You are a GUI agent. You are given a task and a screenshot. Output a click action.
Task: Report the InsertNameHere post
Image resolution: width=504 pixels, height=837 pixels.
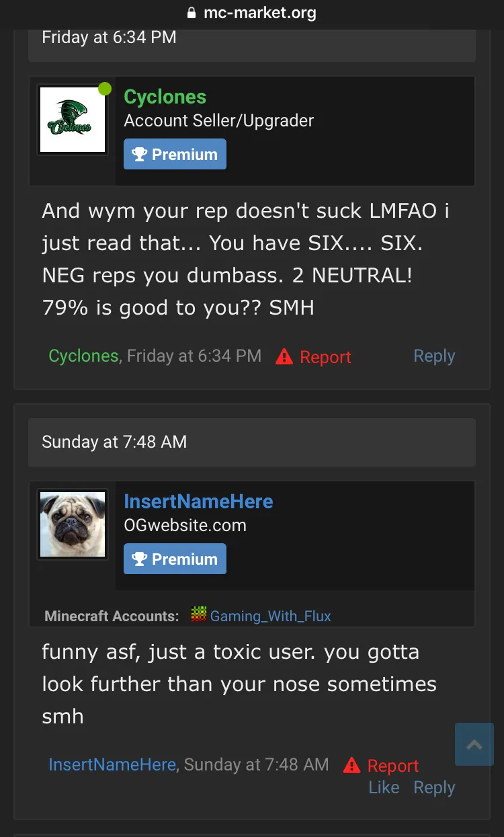(x=393, y=766)
